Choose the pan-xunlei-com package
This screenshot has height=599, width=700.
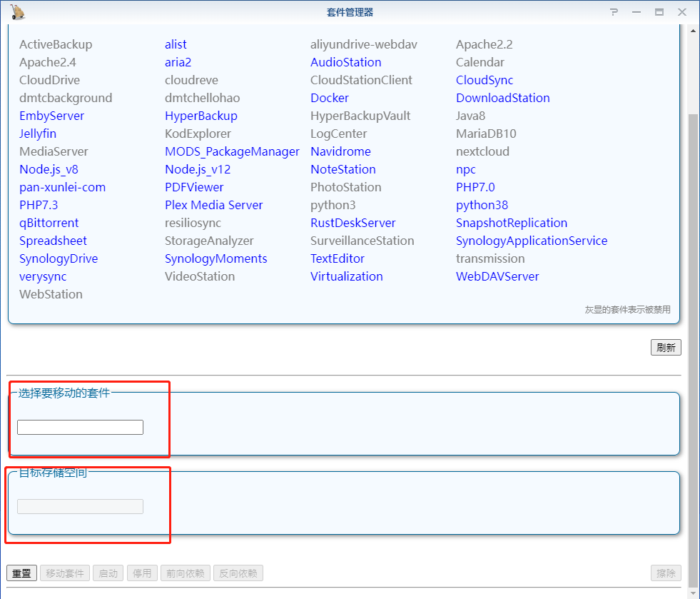click(x=62, y=187)
